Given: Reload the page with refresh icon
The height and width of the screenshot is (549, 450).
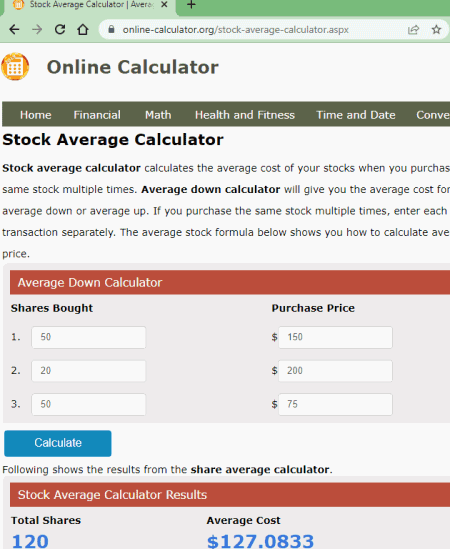Looking at the screenshot, I should (60, 29).
